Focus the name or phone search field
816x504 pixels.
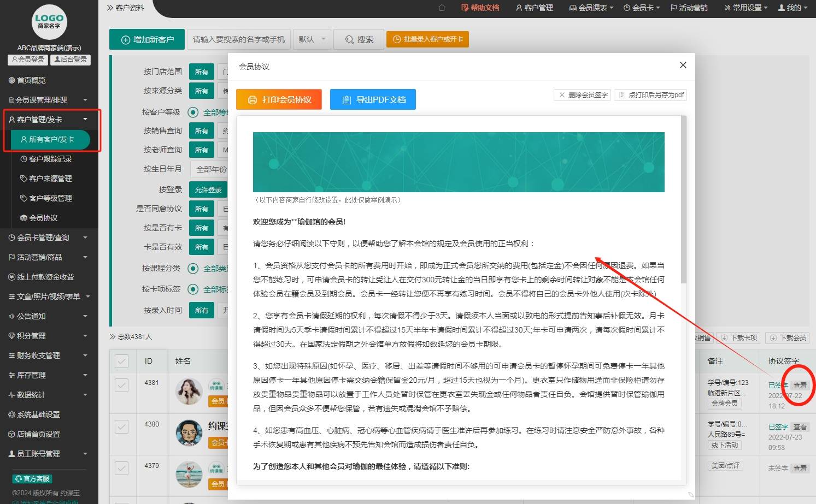pos(239,39)
